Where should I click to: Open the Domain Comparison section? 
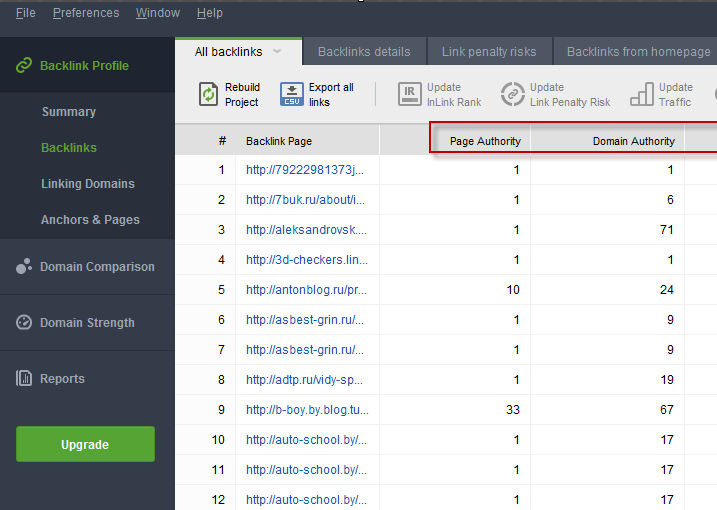(97, 266)
